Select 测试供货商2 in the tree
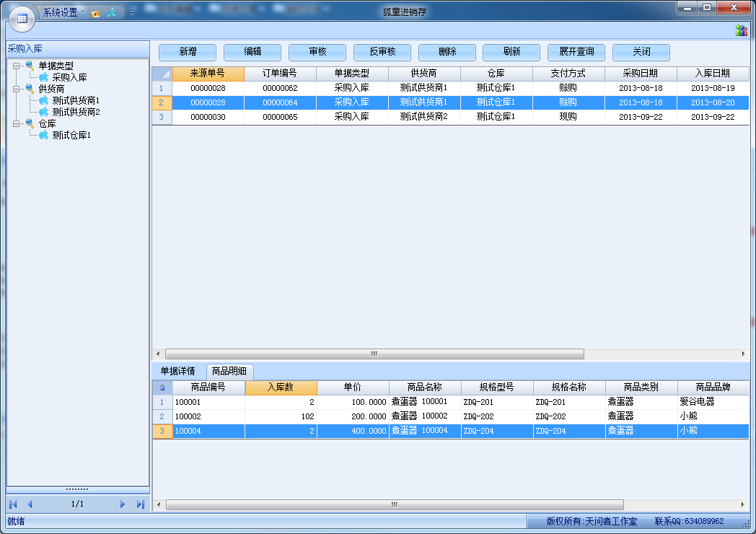Image resolution: width=756 pixels, height=534 pixels. pyautogui.click(x=76, y=112)
